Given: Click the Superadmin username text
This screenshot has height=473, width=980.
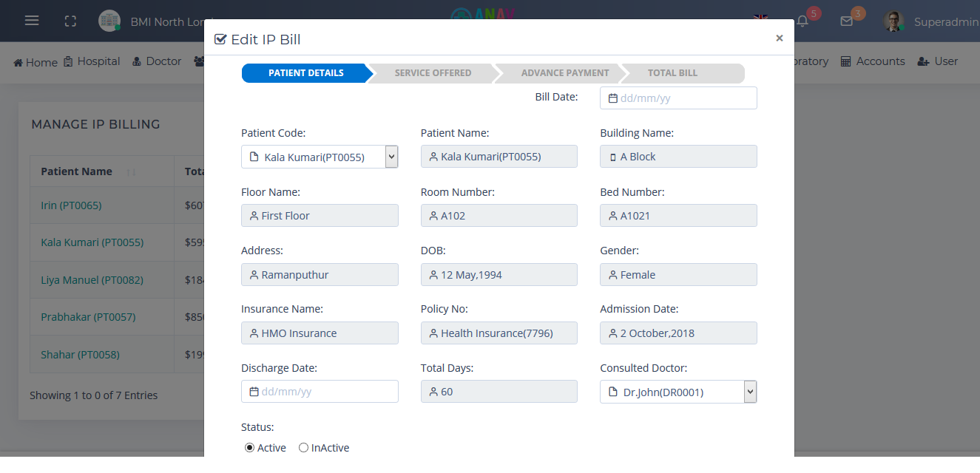Looking at the screenshot, I should pos(947,22).
